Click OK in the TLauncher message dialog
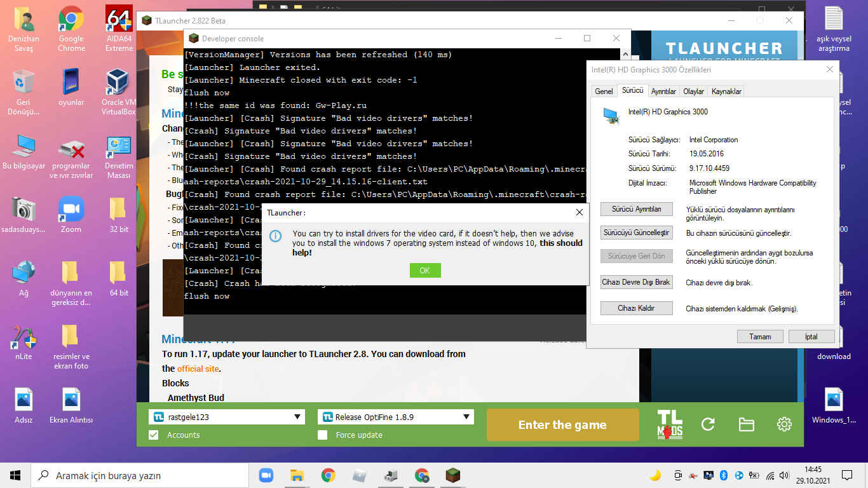The height and width of the screenshot is (488, 868). tap(425, 270)
